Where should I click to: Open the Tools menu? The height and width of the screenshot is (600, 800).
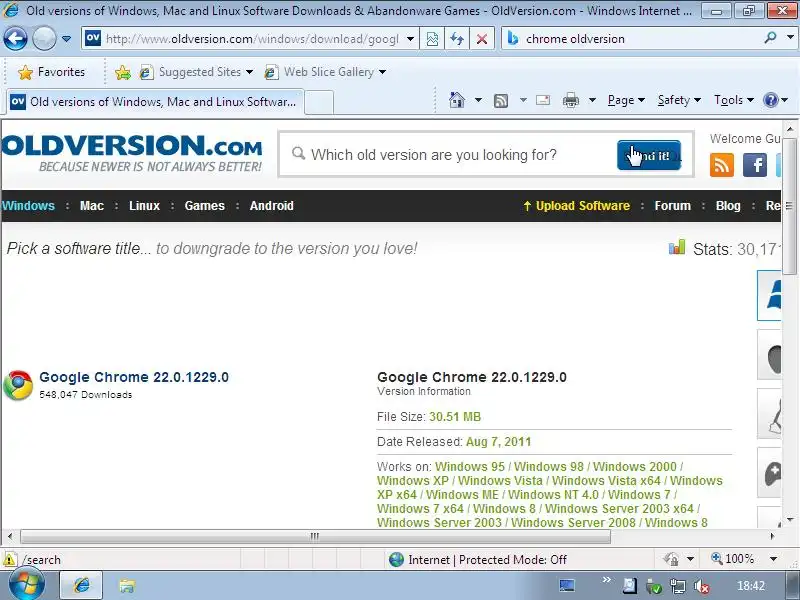coord(734,100)
